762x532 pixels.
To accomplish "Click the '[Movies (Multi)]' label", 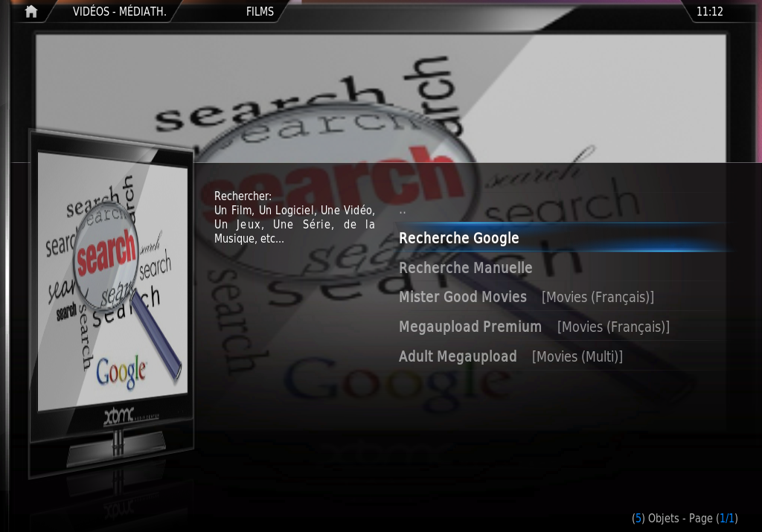I will coord(577,357).
